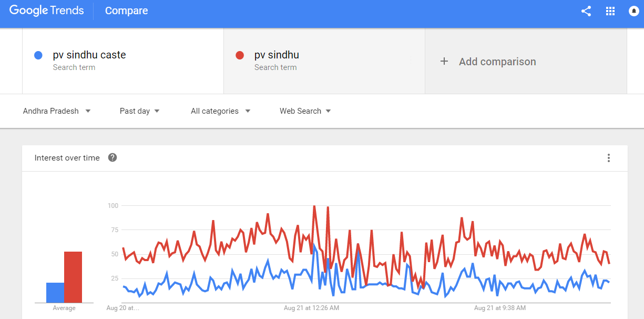
Task: Change the Web Search type dropdown
Action: [x=305, y=111]
